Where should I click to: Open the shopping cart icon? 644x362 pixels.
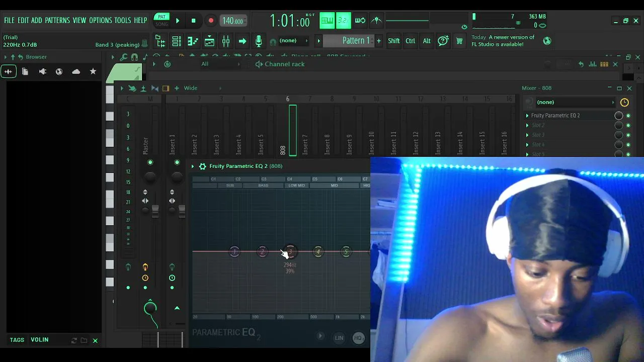coord(459,41)
